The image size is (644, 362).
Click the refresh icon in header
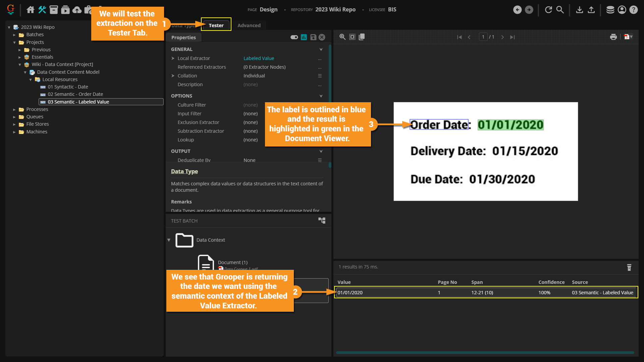pyautogui.click(x=548, y=10)
